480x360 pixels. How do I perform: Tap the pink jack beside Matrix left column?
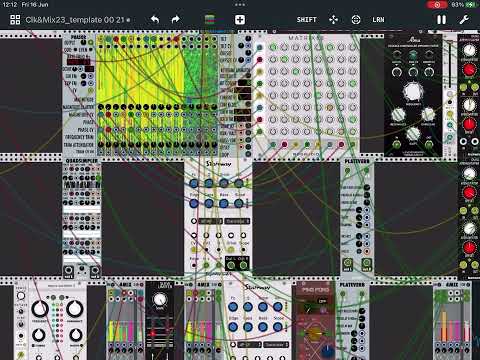(x=260, y=60)
